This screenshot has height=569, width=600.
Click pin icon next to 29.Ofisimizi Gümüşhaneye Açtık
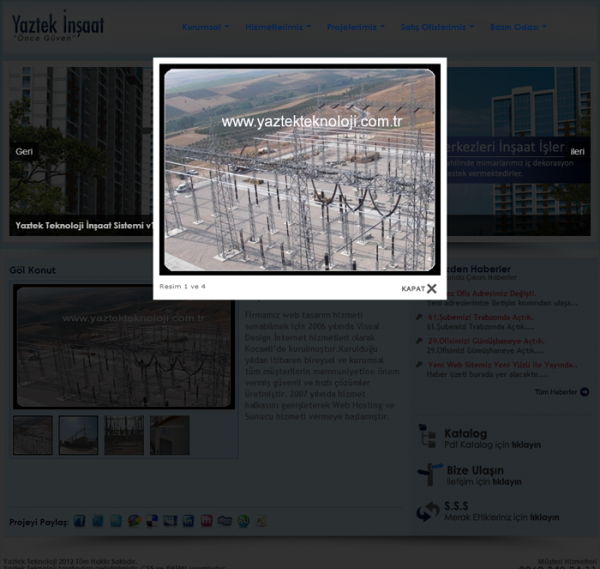(419, 341)
